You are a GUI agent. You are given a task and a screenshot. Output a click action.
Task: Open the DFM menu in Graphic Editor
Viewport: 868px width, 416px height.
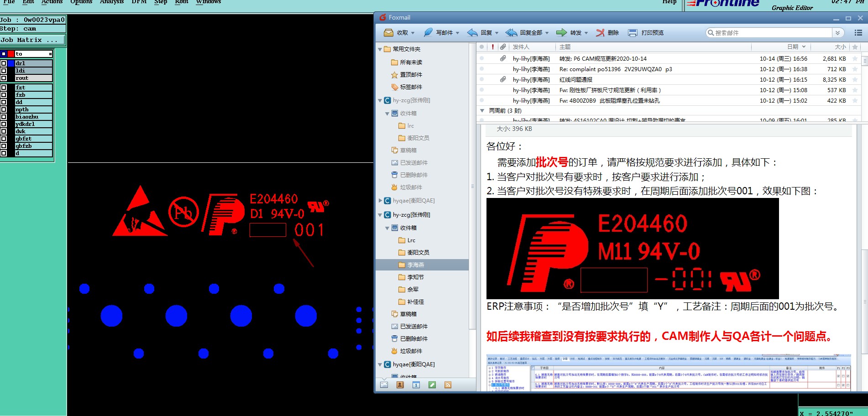[139, 2]
